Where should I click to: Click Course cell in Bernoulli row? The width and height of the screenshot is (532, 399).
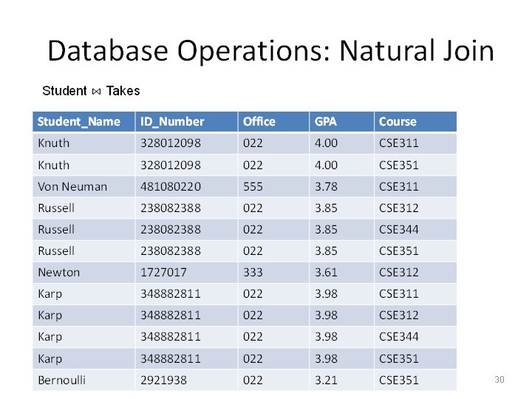tap(415, 380)
